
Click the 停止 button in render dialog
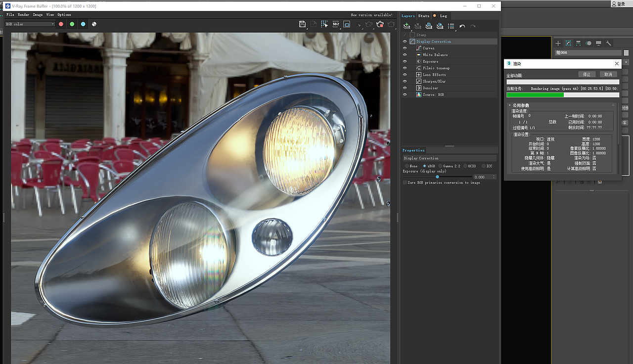pos(587,74)
